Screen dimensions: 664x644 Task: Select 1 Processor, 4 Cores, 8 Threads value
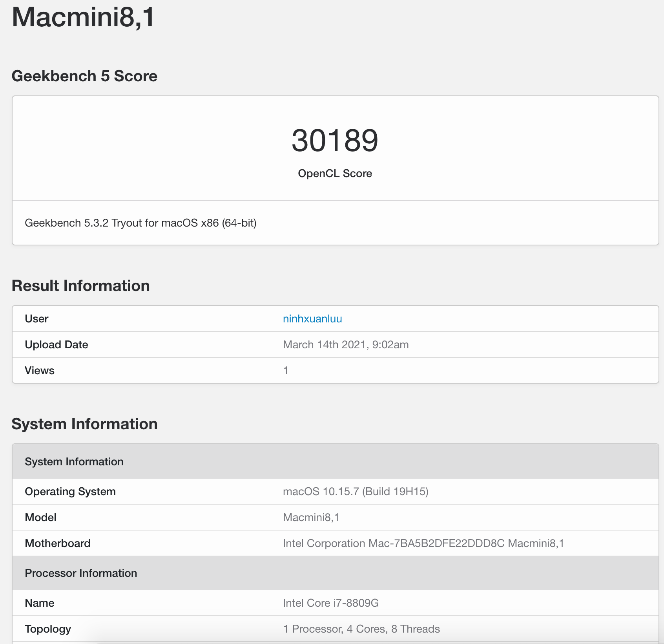point(361,629)
